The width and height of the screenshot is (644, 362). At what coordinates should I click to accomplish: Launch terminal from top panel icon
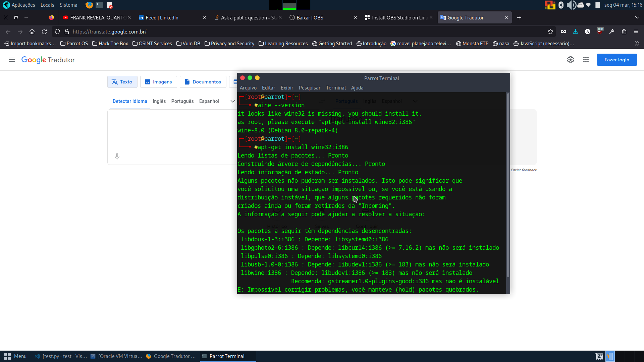99,5
